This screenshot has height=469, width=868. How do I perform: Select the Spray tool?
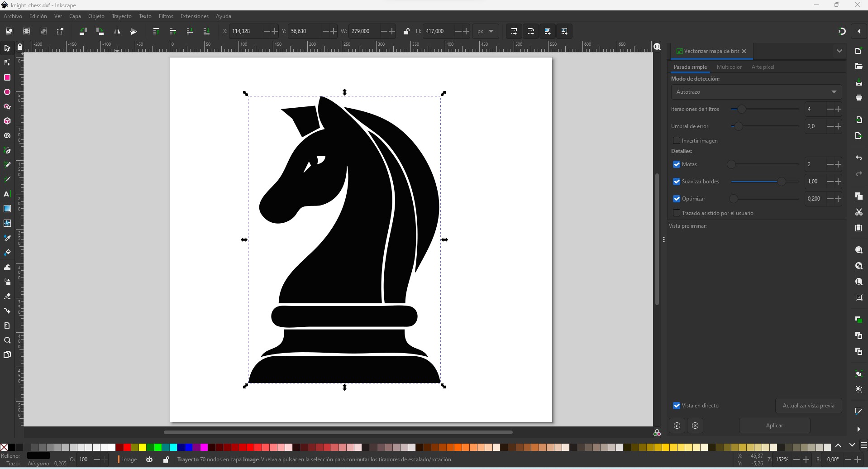[7, 282]
